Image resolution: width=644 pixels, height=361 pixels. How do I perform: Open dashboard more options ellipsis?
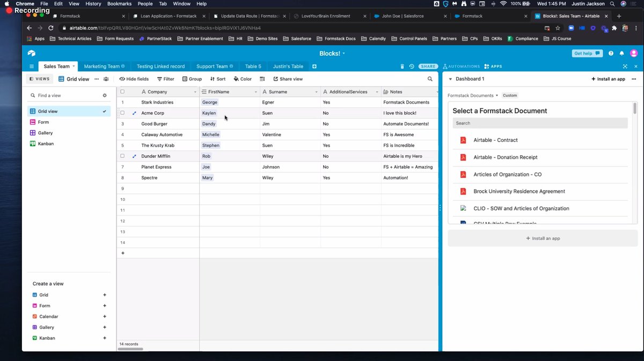point(634,79)
